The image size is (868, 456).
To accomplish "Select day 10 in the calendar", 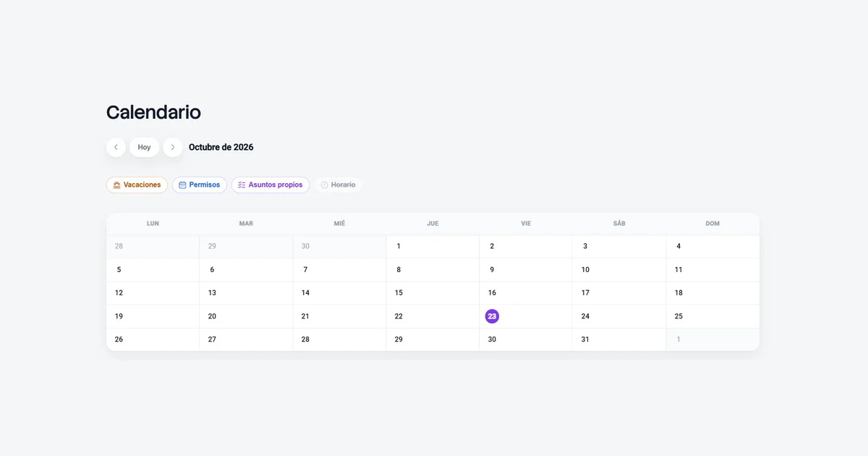I will [x=619, y=270].
